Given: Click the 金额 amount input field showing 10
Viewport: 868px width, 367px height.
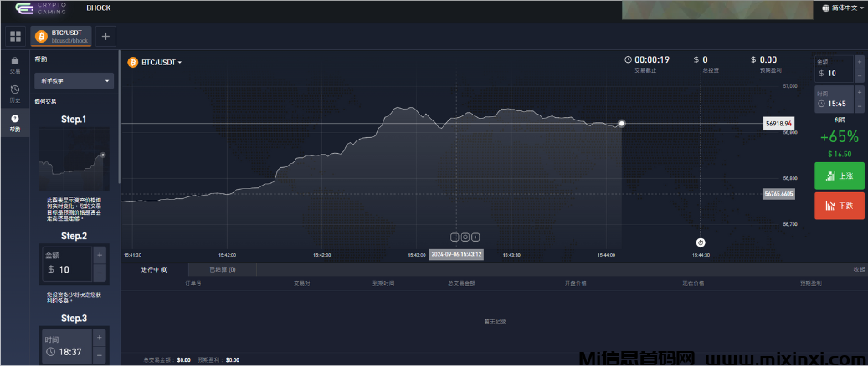Looking at the screenshot, I should [x=834, y=74].
